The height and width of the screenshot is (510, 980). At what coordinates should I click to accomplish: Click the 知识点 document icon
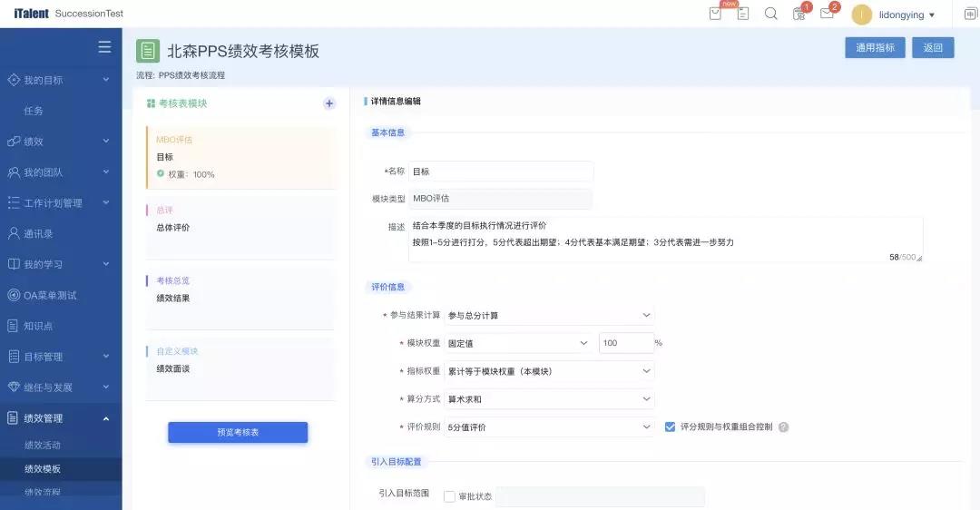pyautogui.click(x=13, y=326)
